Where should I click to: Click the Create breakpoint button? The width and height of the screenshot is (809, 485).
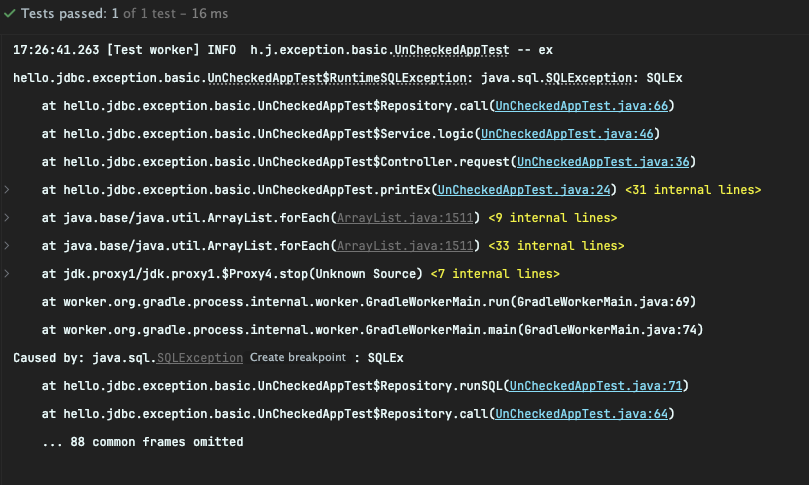298,357
